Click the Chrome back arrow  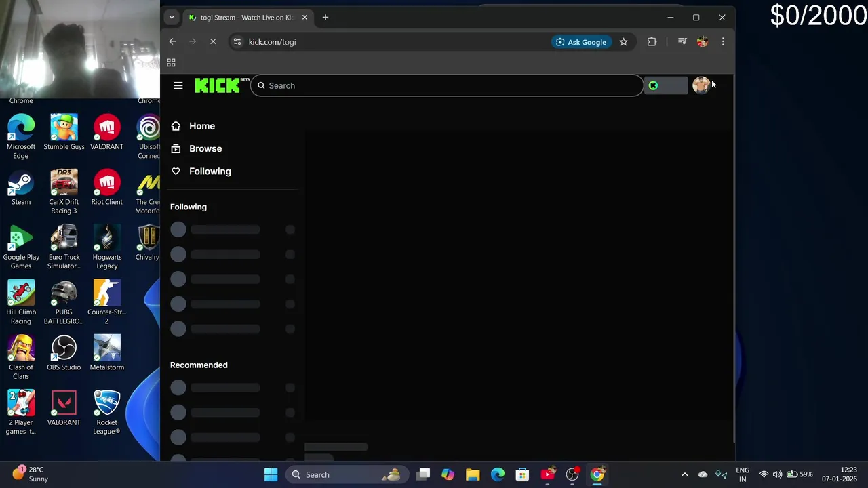tap(172, 41)
